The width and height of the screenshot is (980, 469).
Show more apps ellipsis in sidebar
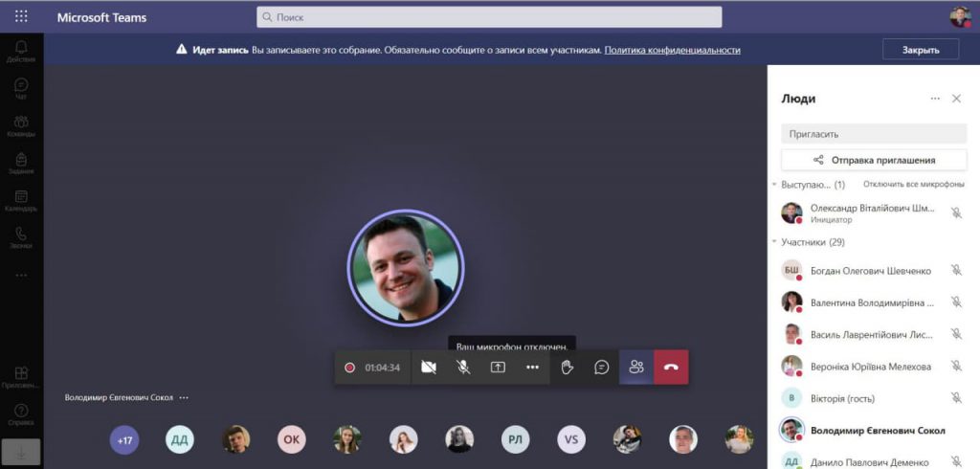coord(21,275)
